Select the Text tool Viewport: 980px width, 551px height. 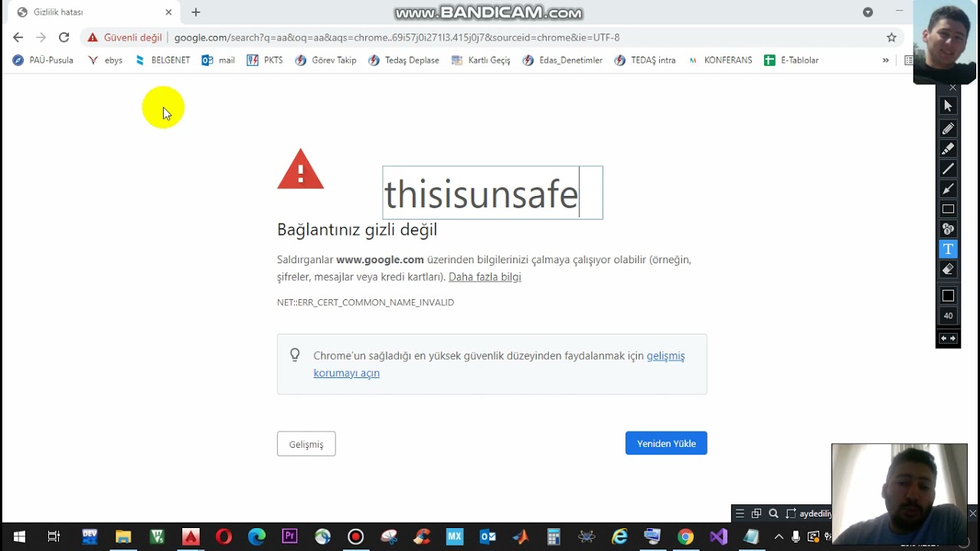[x=948, y=249]
